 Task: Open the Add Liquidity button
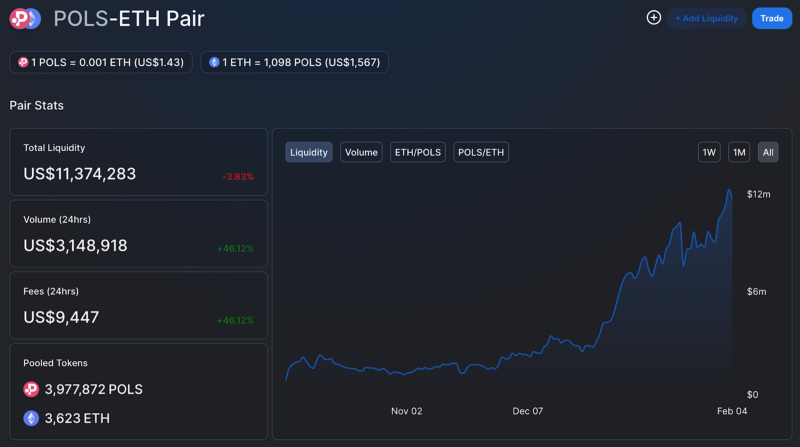(x=707, y=18)
